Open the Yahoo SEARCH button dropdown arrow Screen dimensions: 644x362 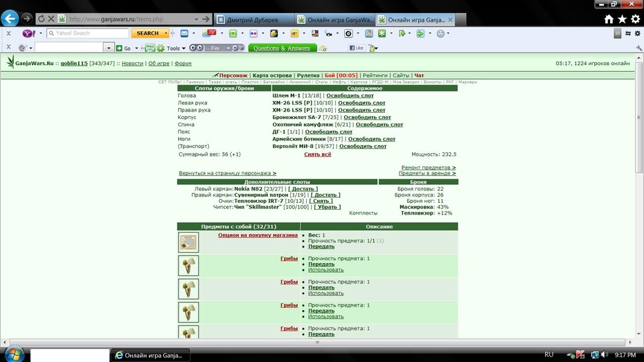pyautogui.click(x=166, y=33)
